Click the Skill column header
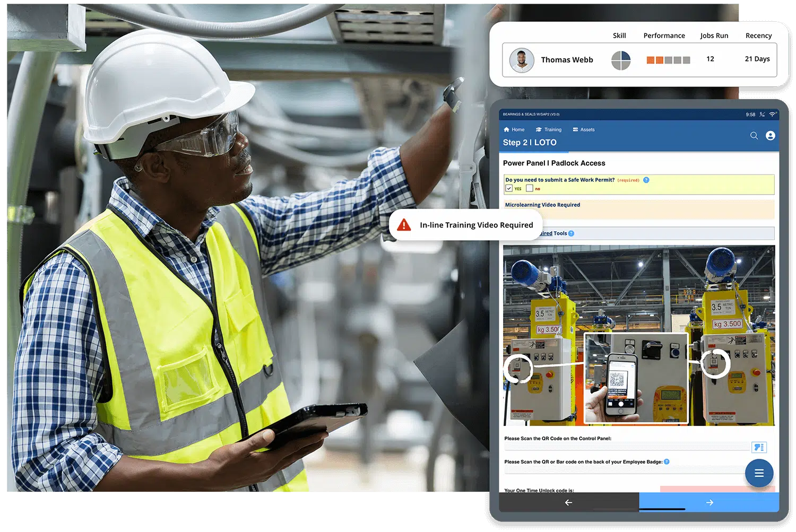The width and height of the screenshot is (796, 532). (x=619, y=36)
